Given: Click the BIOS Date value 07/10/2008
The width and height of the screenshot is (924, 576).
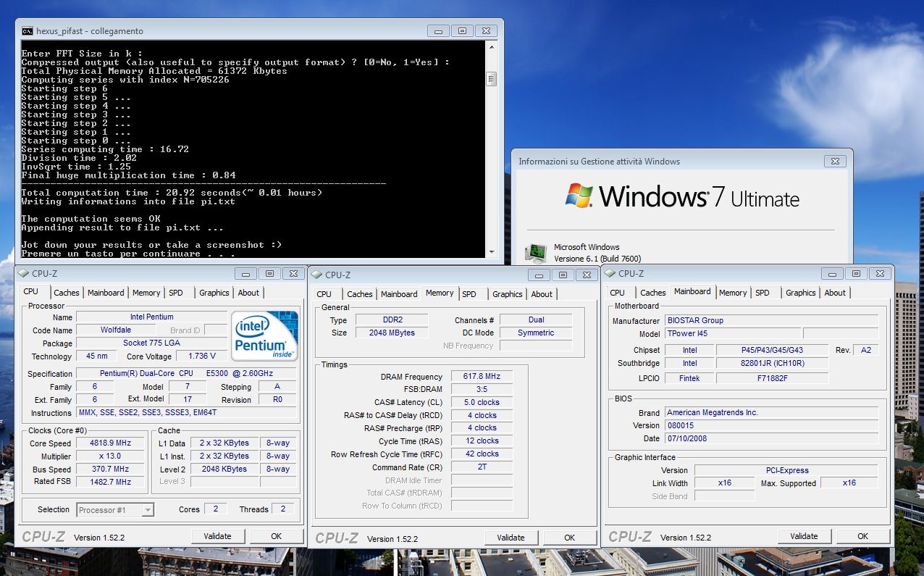Looking at the screenshot, I should (771, 439).
